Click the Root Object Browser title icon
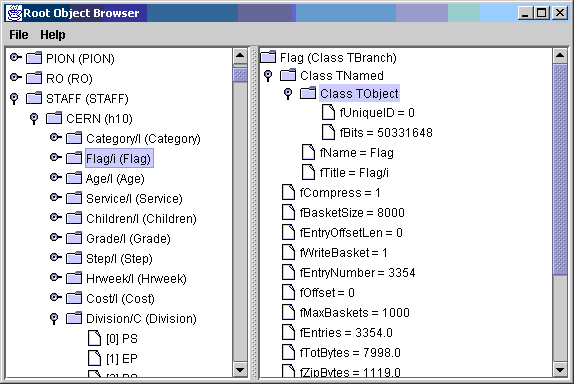Viewport: 574px width, 384px height. pyautogui.click(x=15, y=13)
